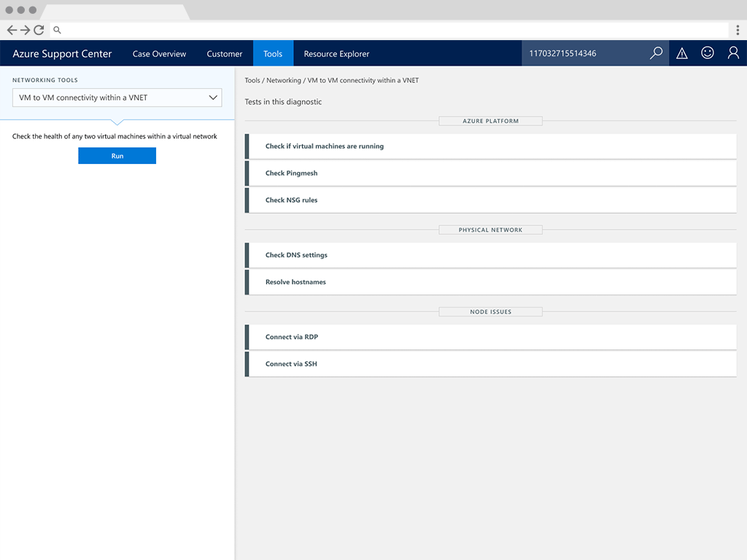Click the NODE ISSUES section label

(x=491, y=312)
